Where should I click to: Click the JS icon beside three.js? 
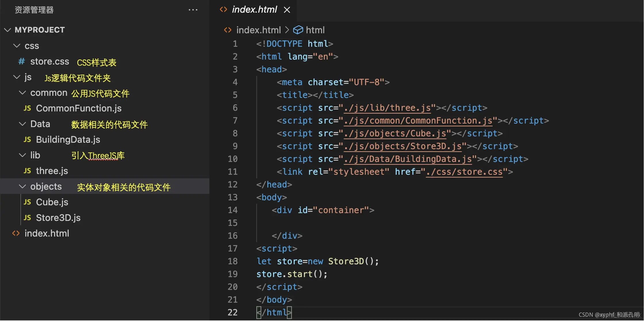click(x=27, y=171)
